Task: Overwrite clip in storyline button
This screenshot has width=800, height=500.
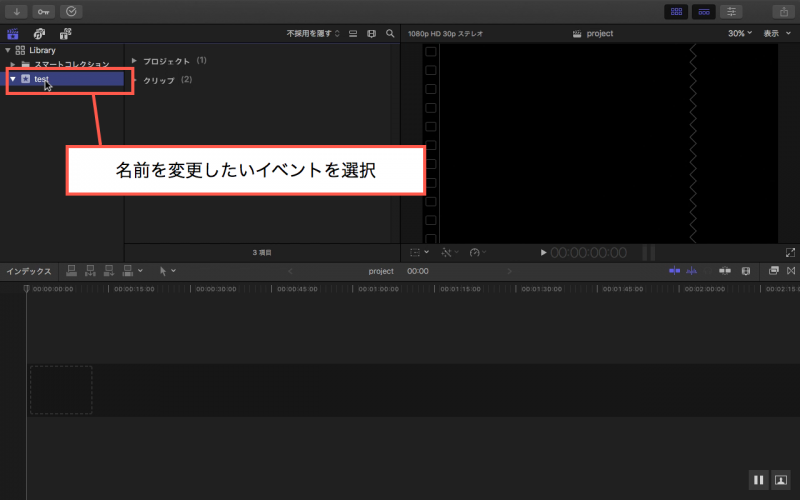Action: [128, 271]
